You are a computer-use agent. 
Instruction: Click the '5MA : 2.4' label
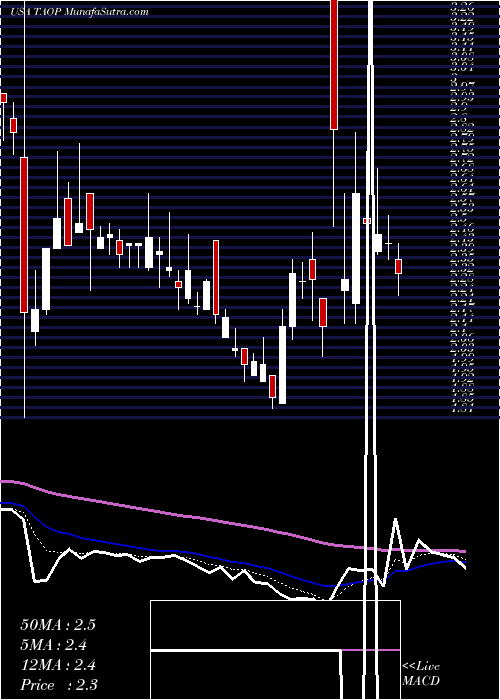pyautogui.click(x=54, y=645)
